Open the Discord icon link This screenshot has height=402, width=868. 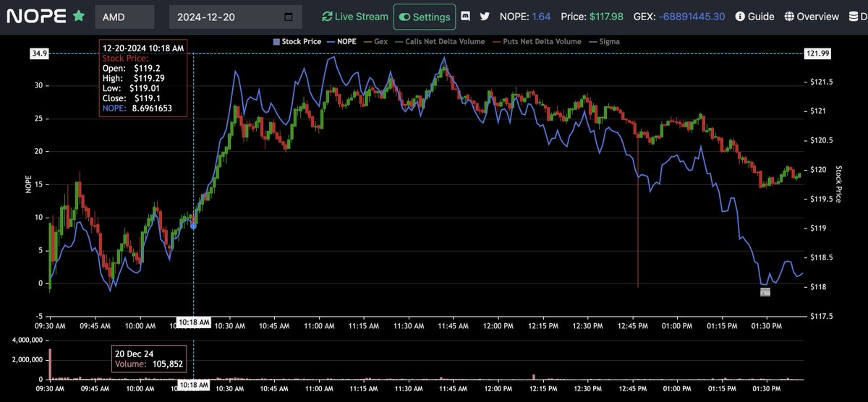[x=467, y=16]
